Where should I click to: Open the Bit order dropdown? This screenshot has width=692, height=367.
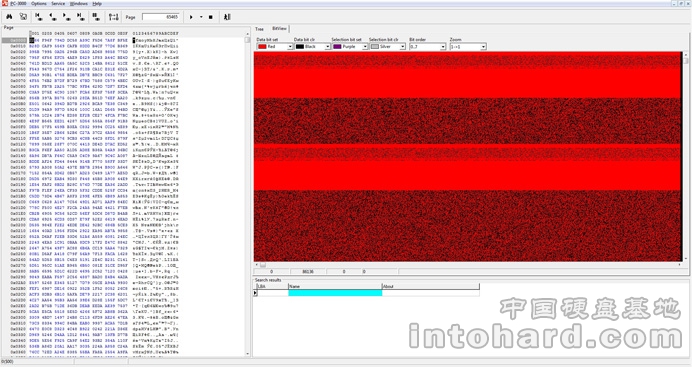point(428,46)
